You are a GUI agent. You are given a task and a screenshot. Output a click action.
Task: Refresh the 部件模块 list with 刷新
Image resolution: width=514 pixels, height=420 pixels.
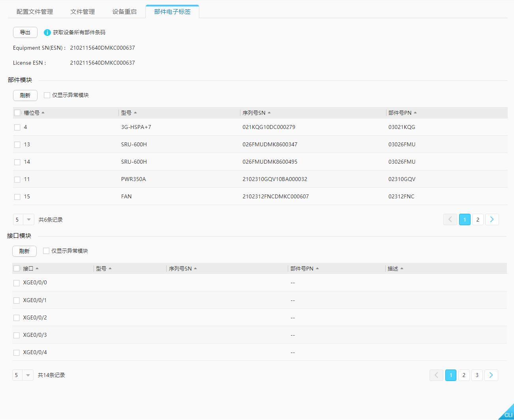24,95
